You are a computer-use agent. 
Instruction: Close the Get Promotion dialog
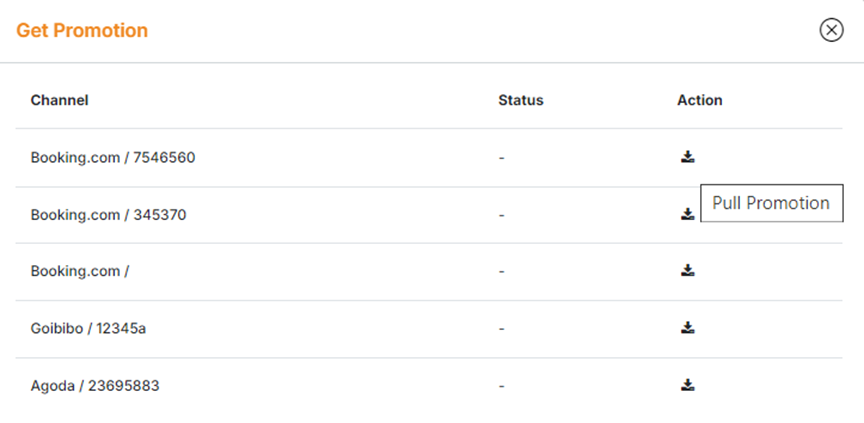click(831, 30)
